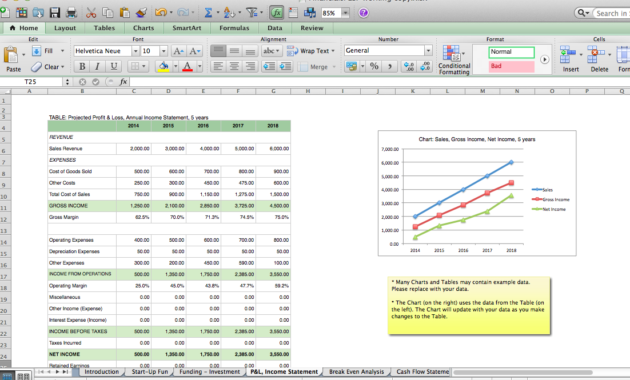Click the horizontal scrollbar at bottom
Image resolution: width=630 pixels, height=380 pixels.
point(523,372)
